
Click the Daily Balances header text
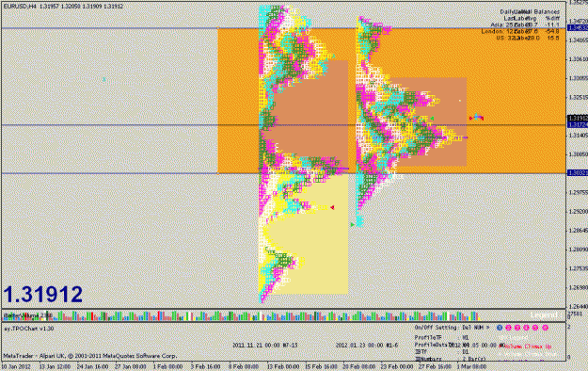[530, 11]
